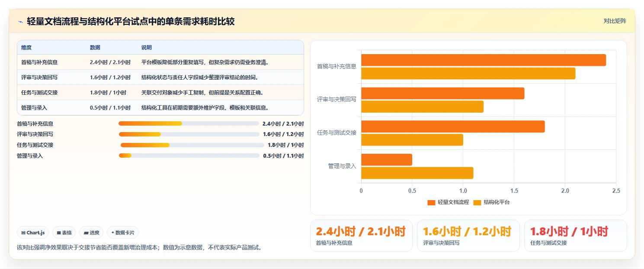Click the card title about 单条需求耗时比较
The height and width of the screenshot is (269, 644).
[x=131, y=22]
